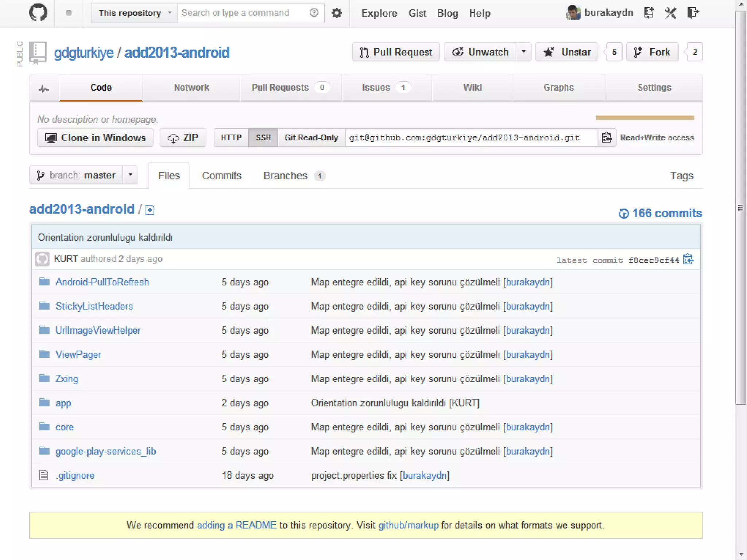
Task: Click KURT's commit author avatar
Action: pyautogui.click(x=42, y=259)
